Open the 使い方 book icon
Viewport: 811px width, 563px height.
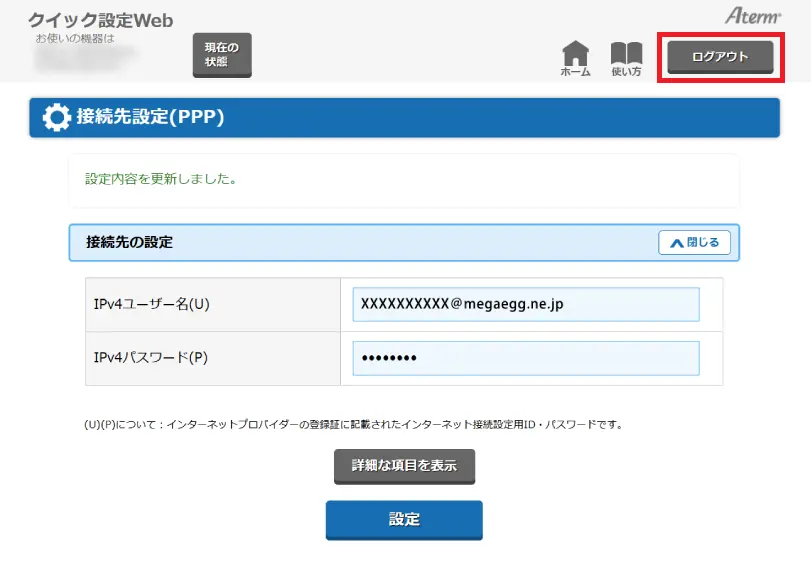[626, 58]
